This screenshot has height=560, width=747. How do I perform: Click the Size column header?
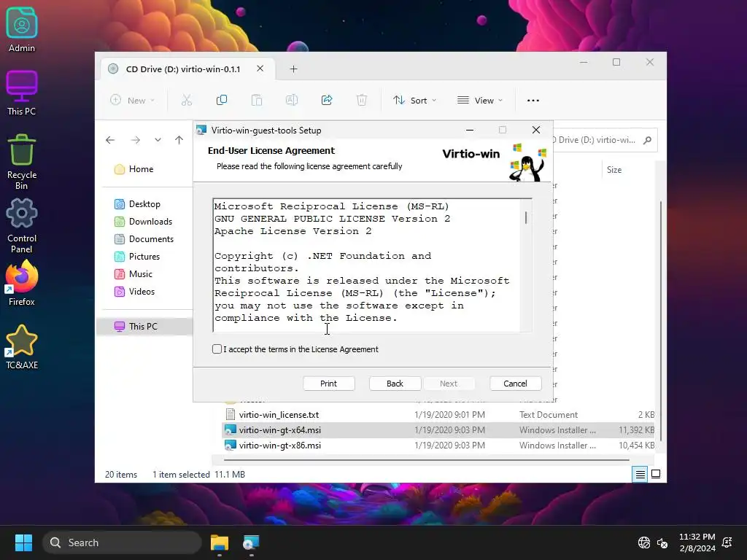[614, 169]
